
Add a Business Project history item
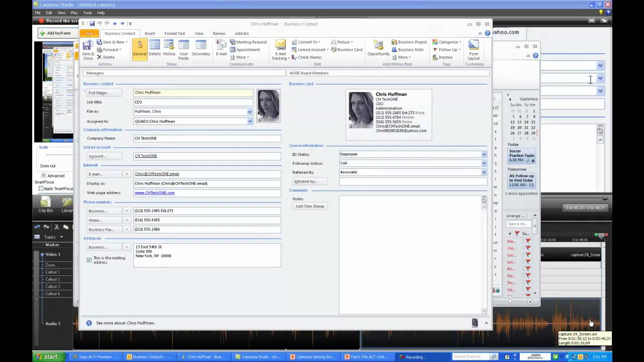coord(409,42)
